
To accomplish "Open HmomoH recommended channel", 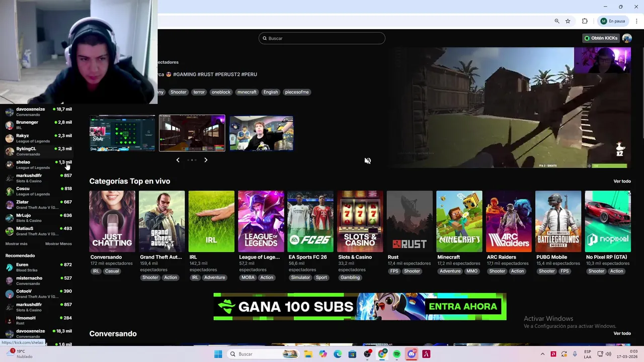I will [39, 320].
